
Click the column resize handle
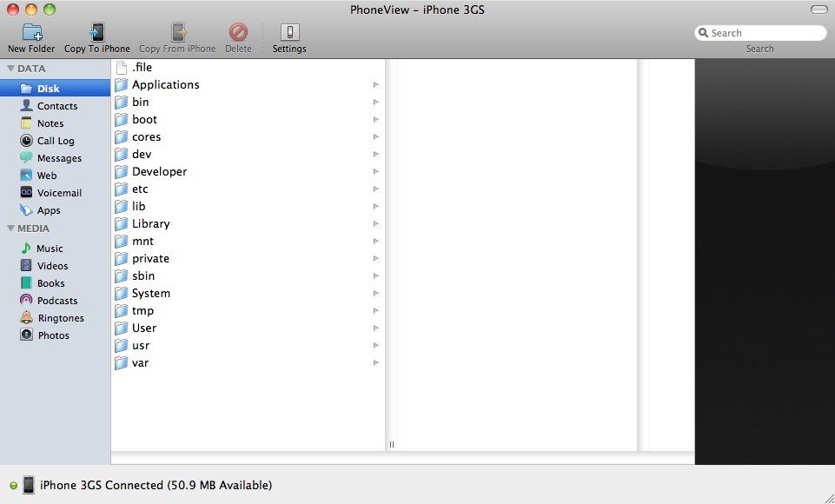pos(391,444)
